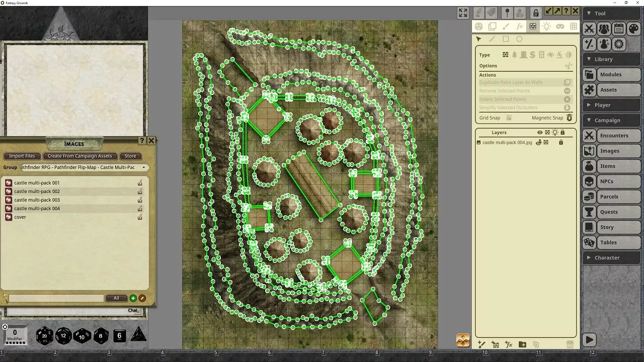644x362 pixels.
Task: Choose the window occluder type
Action: [x=541, y=55]
